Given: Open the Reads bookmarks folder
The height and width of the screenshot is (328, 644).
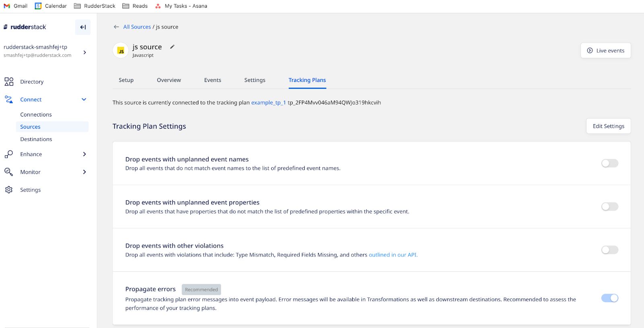Looking at the screenshot, I should (135, 6).
